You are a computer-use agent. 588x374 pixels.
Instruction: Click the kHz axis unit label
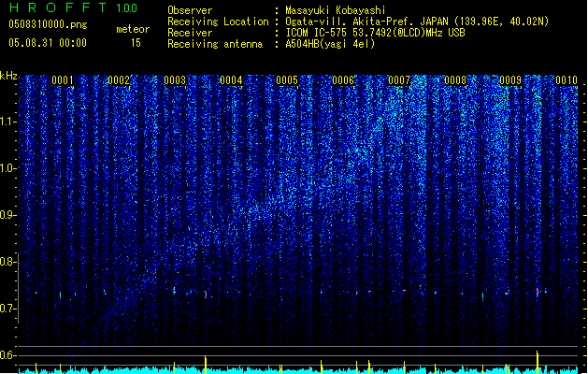tap(8, 76)
